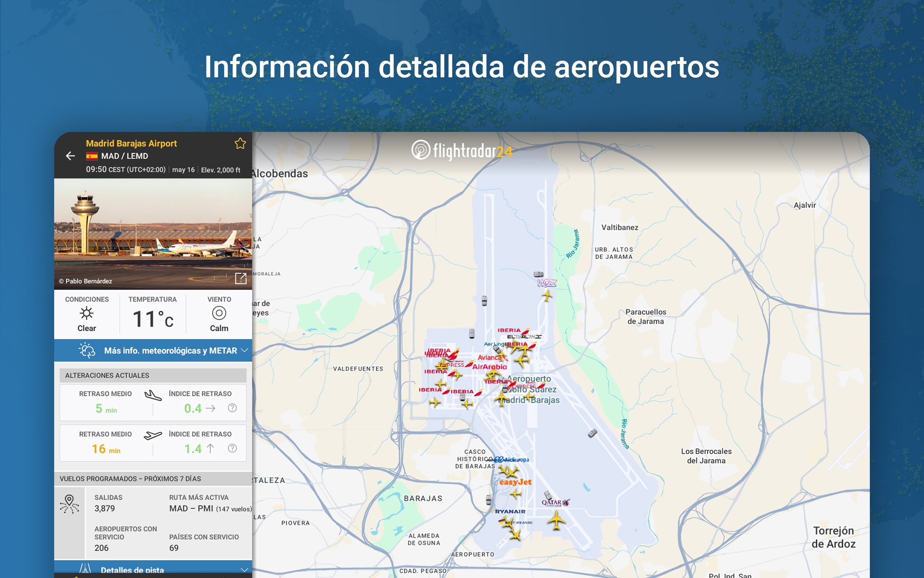The height and width of the screenshot is (578, 924).
Task: Tap Torrejón de Ardoz map label
Action: [x=833, y=537]
